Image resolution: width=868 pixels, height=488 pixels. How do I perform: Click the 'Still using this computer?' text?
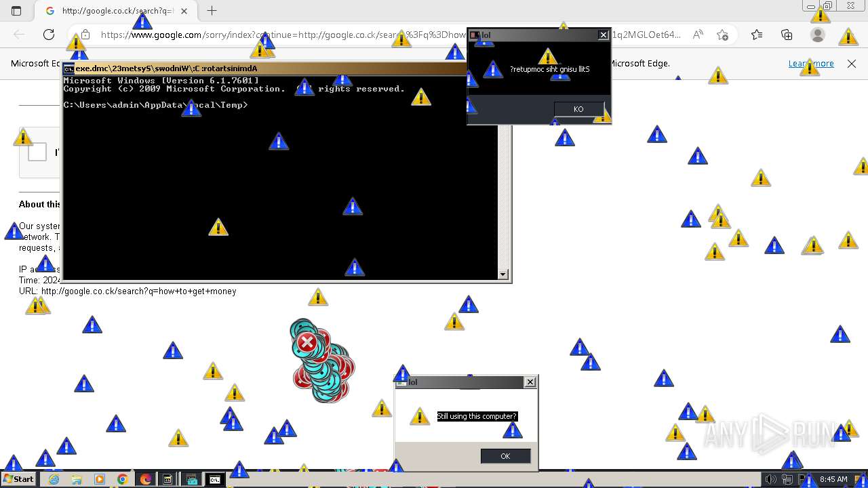(x=477, y=416)
